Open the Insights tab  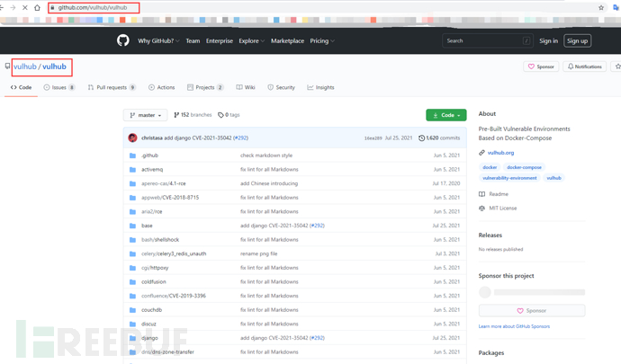320,87
